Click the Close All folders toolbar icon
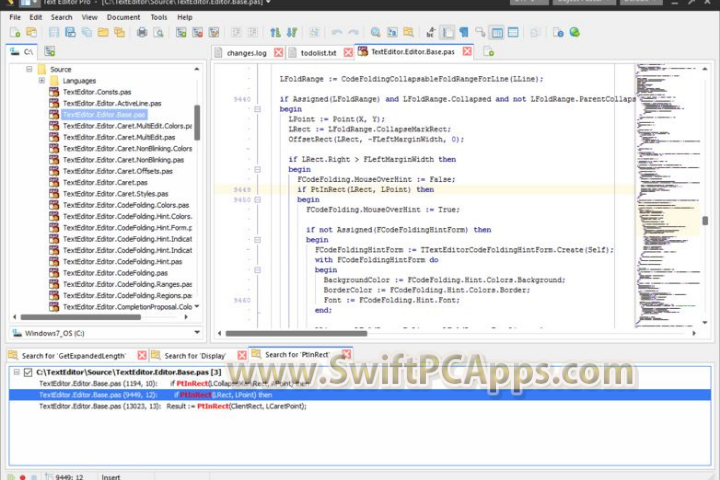Image resolution: width=720 pixels, height=480 pixels. coord(120,32)
